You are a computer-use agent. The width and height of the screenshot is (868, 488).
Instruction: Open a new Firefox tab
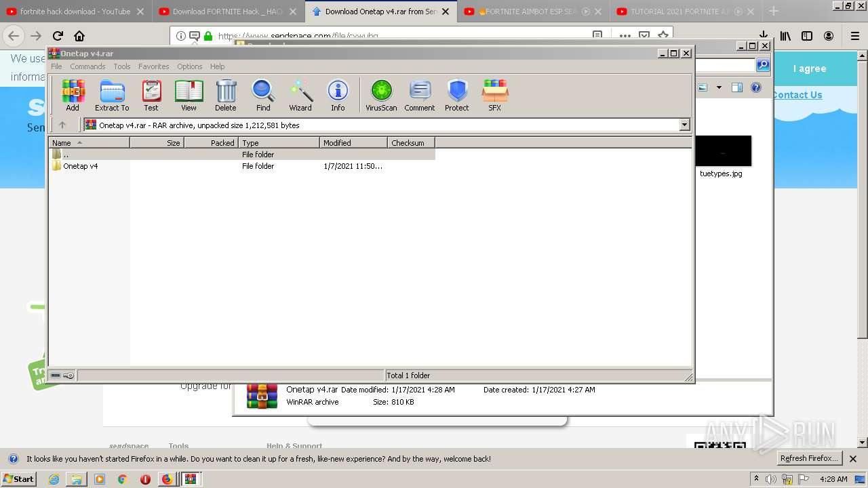(x=774, y=12)
